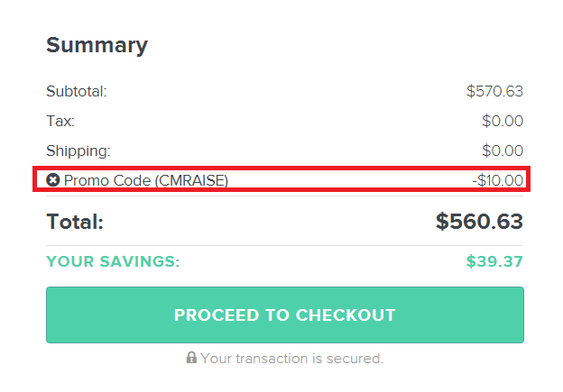Click the Proceed to Checkout button

[x=285, y=315]
